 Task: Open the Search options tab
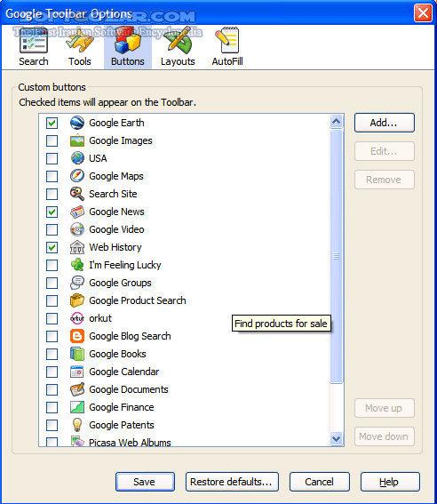point(34,47)
